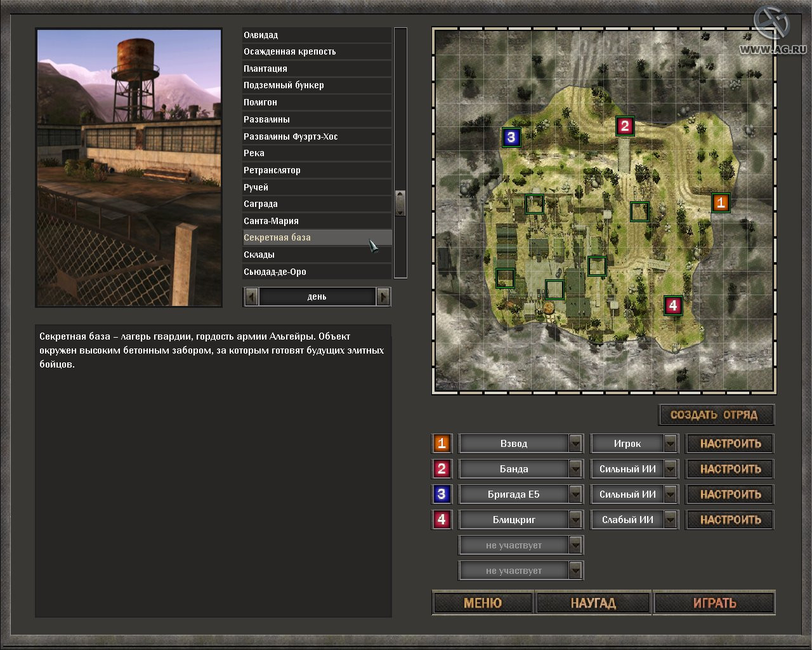Switch time of day with left arrow
812x650 pixels.
point(252,296)
